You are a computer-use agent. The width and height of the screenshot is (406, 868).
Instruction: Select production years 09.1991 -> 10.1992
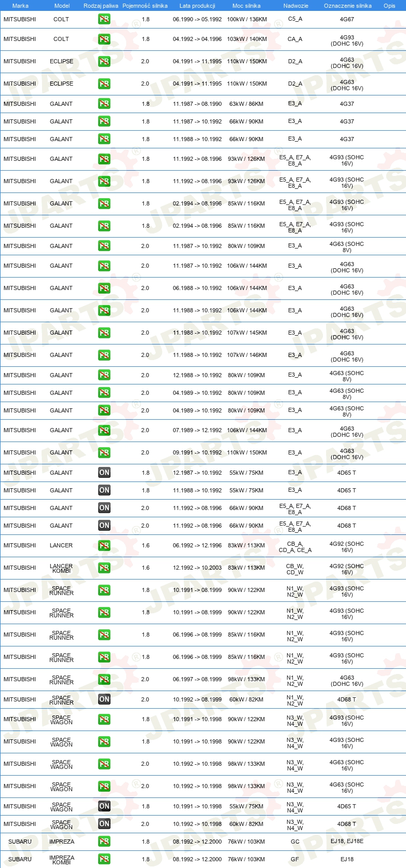point(197,452)
